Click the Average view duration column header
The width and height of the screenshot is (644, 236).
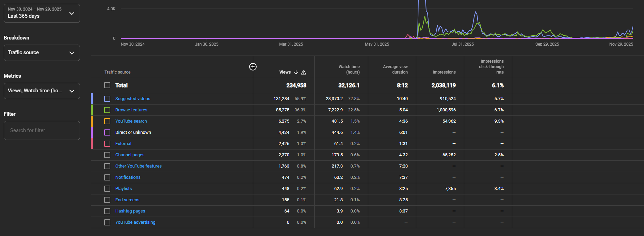pos(395,69)
